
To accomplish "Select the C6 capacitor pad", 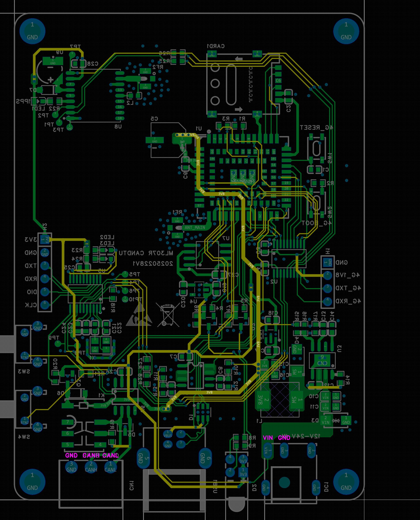I will tap(278, 80).
